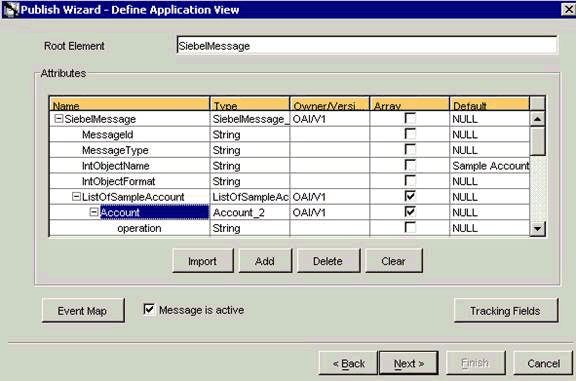Toggle Array checkbox for MessageType row
This screenshot has height=381, width=576.
point(410,150)
